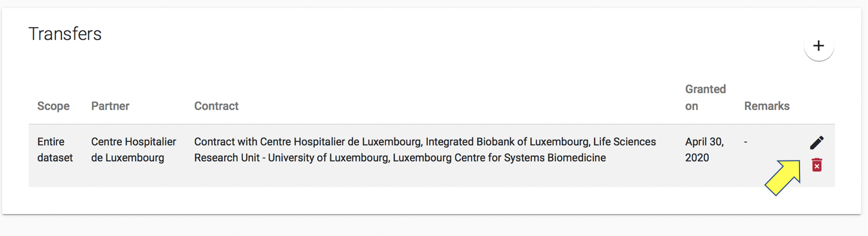Screen dimensions: 868x236
Task: Add a new transfer with plus button
Action: pos(818,46)
